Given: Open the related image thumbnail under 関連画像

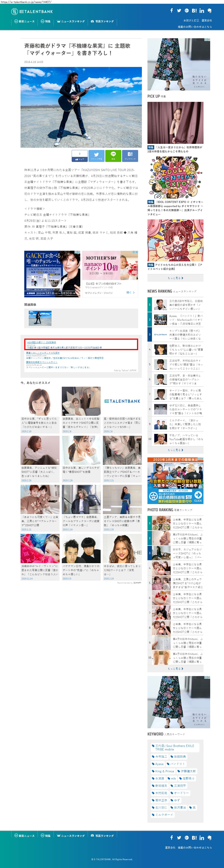Looking at the screenshot, I should tap(40, 318).
